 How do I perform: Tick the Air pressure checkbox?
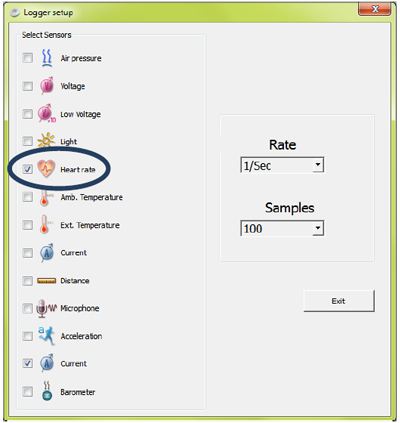28,58
